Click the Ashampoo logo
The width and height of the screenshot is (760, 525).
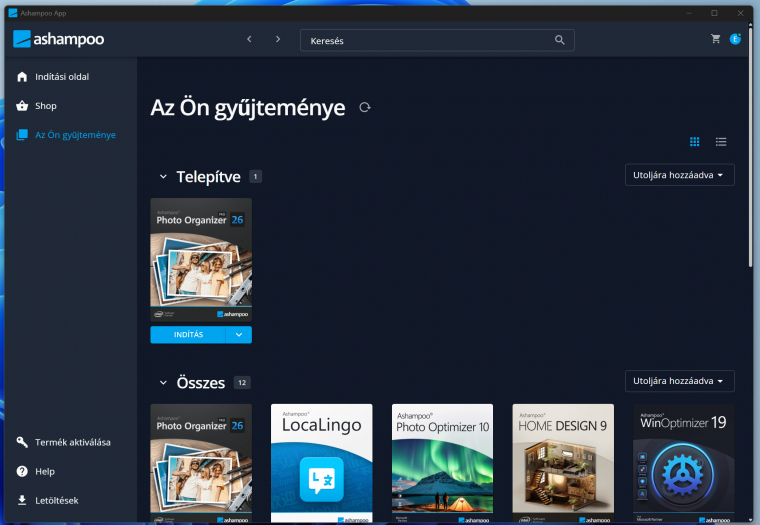coord(59,39)
